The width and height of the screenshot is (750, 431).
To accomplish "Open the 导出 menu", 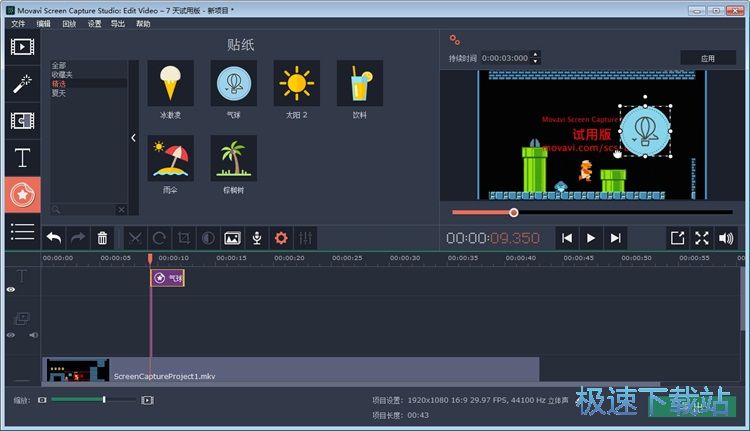I will pos(118,23).
